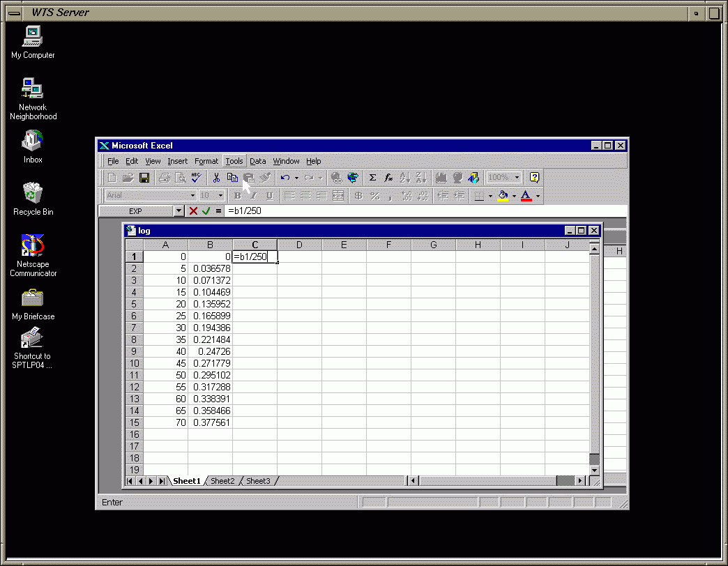Click the formula bar text =b1/250
Viewport: 728px width, 566px height.
[245, 211]
